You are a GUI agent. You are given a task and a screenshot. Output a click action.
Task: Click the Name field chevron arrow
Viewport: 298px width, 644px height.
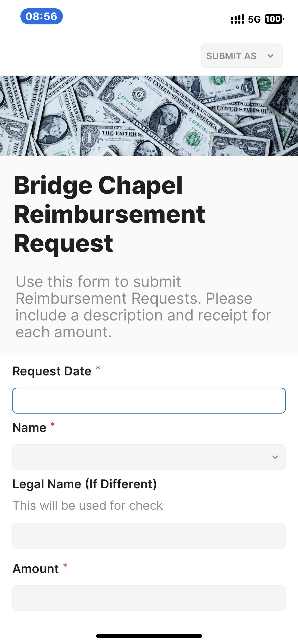point(275,457)
